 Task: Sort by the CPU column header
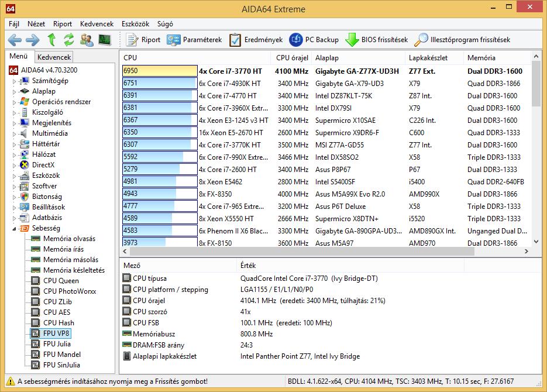coord(195,57)
